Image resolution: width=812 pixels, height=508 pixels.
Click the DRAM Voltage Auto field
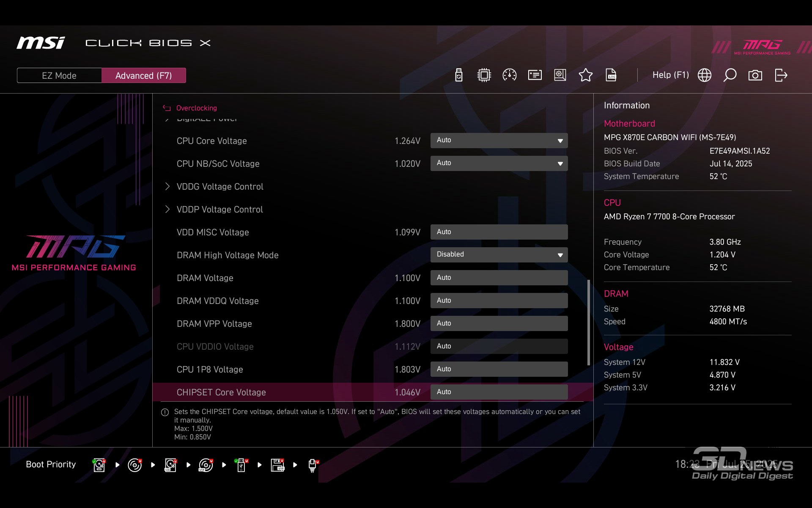click(x=499, y=278)
